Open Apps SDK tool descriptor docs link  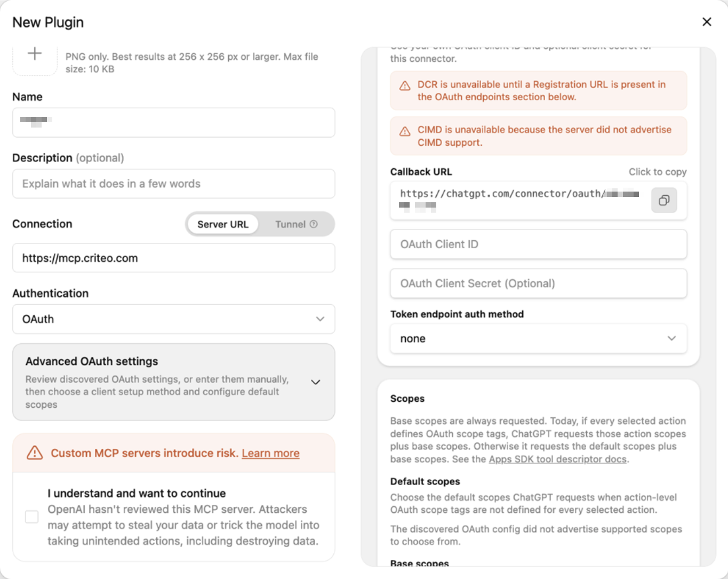(x=558, y=459)
